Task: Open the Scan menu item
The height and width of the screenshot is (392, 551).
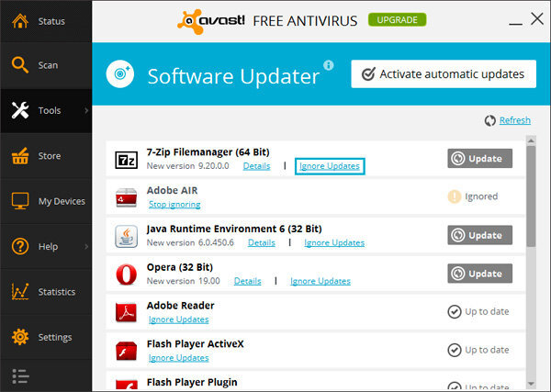Action: point(46,65)
